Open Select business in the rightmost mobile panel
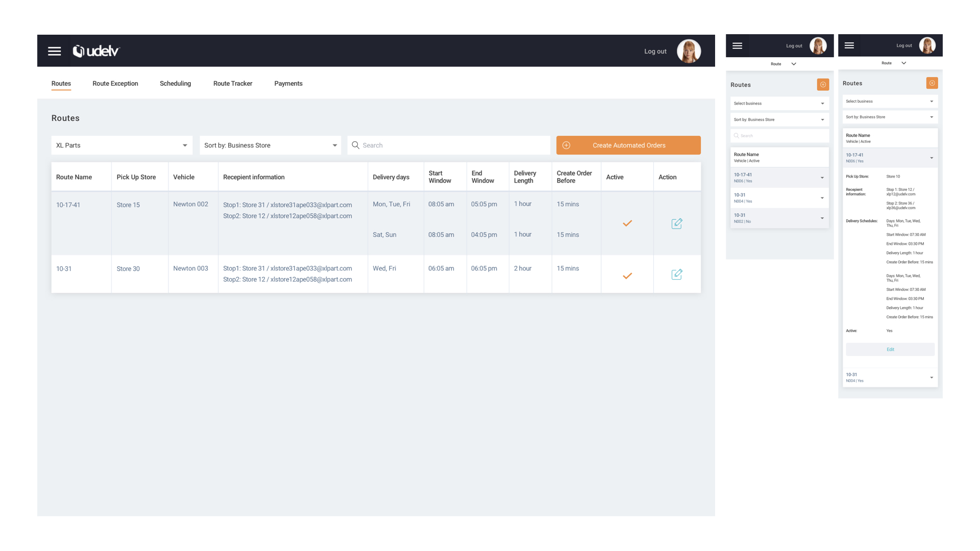Viewport: 980px width, 551px height. 890,102
